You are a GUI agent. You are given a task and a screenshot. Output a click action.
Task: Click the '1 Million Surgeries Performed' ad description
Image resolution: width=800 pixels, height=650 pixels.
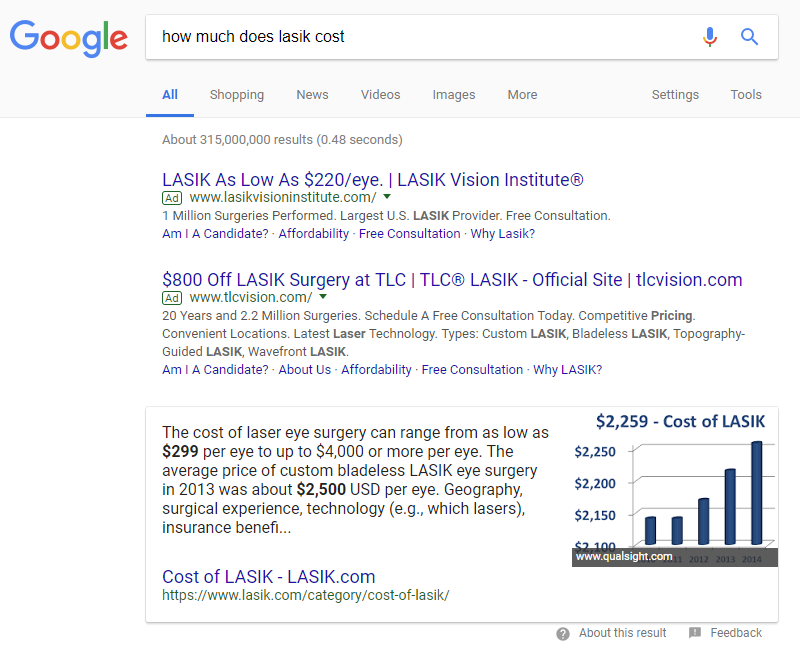(x=386, y=216)
